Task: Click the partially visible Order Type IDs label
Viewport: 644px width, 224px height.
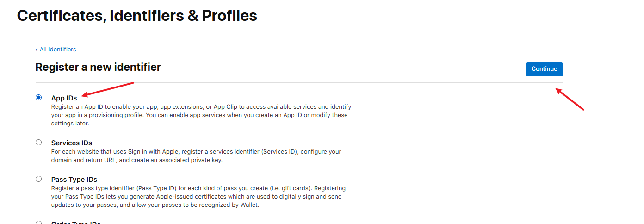Action: (76, 223)
